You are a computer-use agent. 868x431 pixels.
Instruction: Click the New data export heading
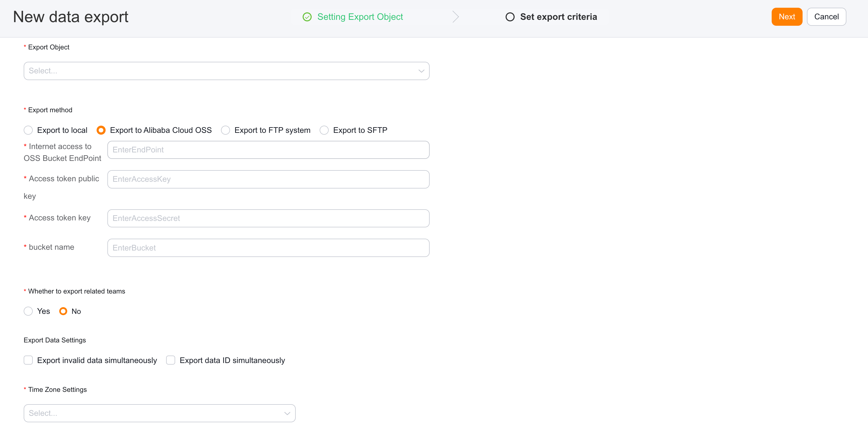click(71, 17)
